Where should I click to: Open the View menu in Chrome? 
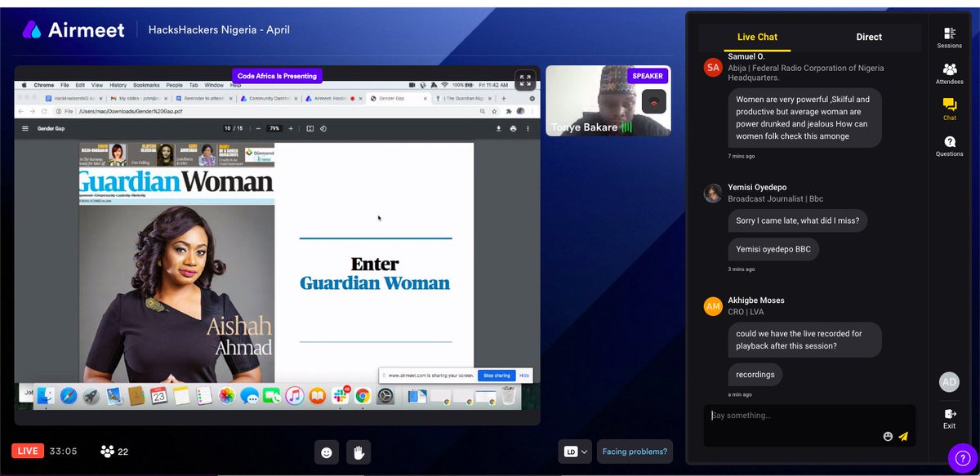coord(97,85)
